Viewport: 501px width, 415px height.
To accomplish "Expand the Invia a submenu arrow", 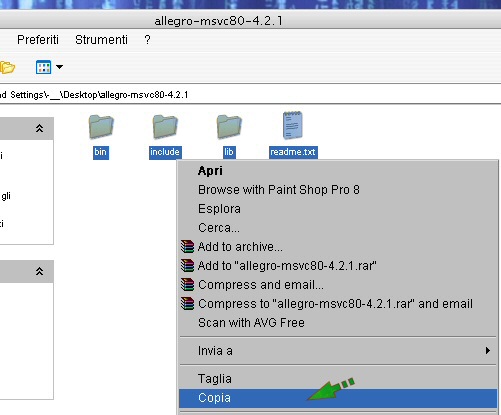I will pos(488,351).
